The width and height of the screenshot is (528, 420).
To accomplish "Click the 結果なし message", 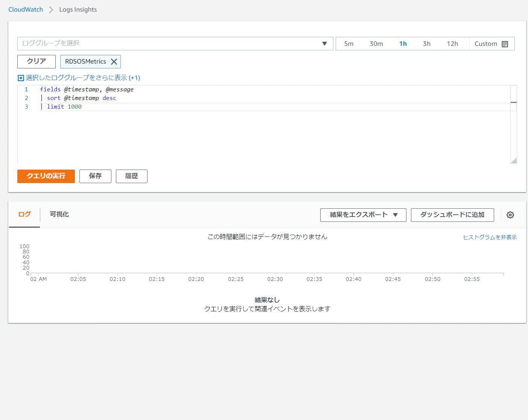I will 267,300.
